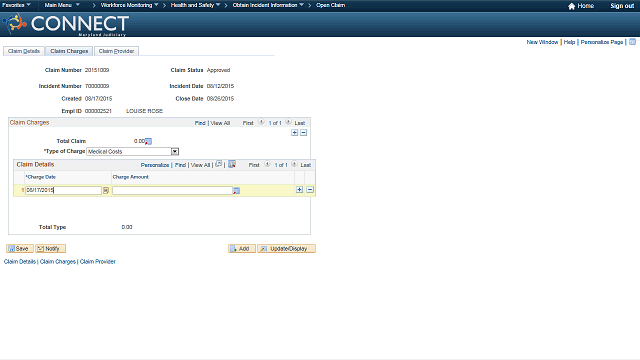Remove the current Claim Charges row
This screenshot has height=360, width=640.
304,133
